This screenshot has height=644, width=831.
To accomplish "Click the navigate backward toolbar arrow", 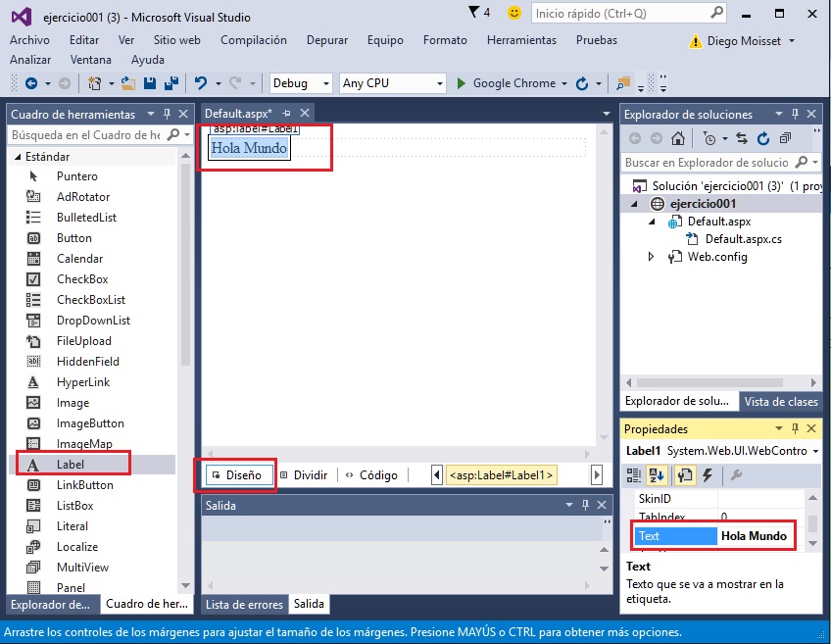I will tap(31, 83).
